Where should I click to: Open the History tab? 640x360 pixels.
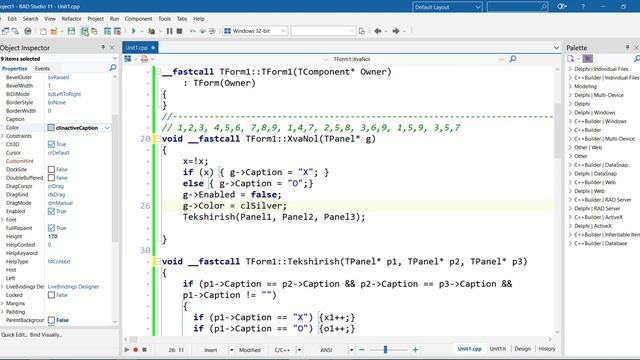click(x=547, y=349)
